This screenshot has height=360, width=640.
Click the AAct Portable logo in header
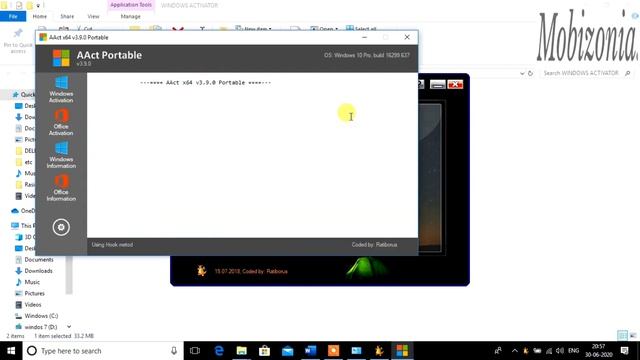point(61,58)
